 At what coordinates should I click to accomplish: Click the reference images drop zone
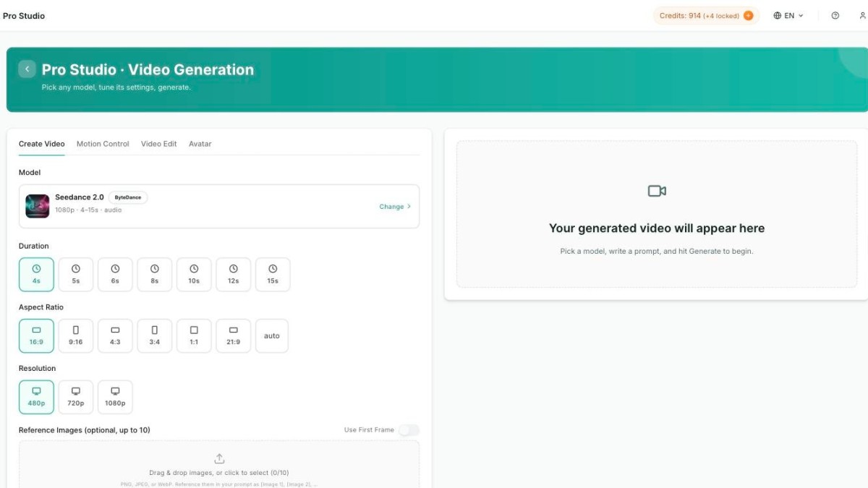click(219, 465)
